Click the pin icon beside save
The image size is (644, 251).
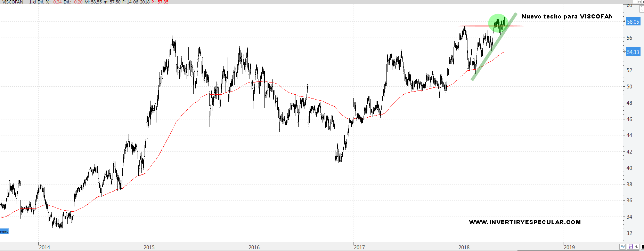pyautogui.click(x=637, y=246)
